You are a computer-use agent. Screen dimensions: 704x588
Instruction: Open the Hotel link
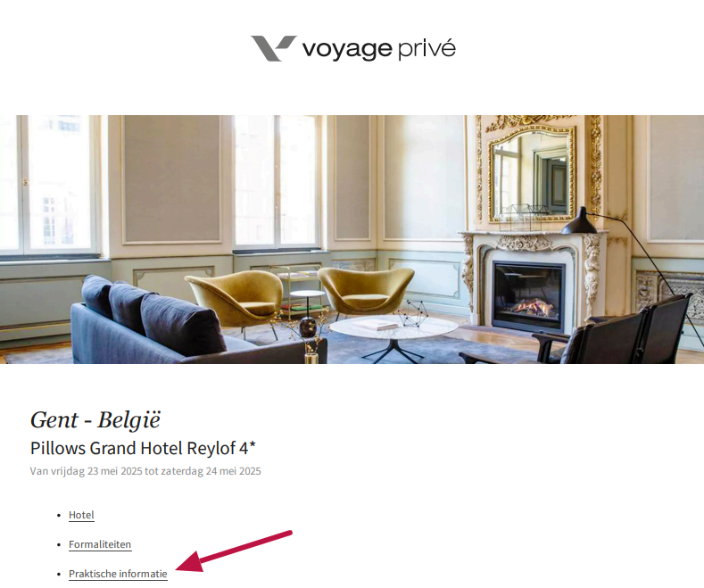pyautogui.click(x=81, y=515)
